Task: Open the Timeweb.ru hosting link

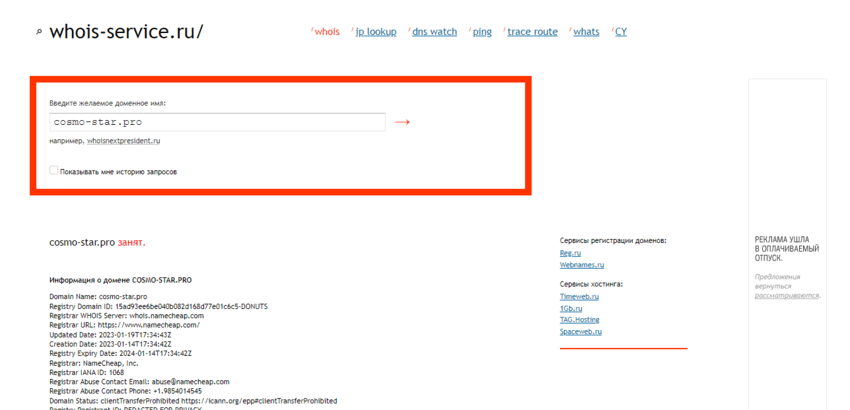Action: click(x=579, y=296)
